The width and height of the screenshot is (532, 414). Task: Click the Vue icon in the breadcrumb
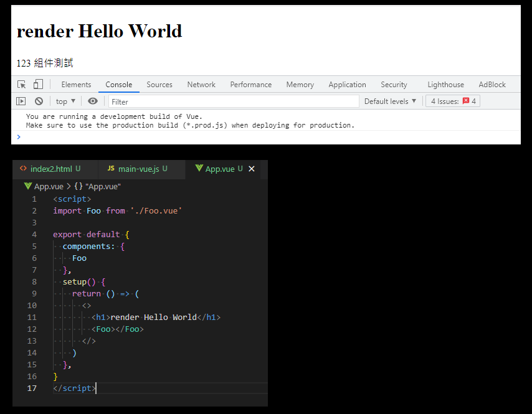tap(28, 186)
